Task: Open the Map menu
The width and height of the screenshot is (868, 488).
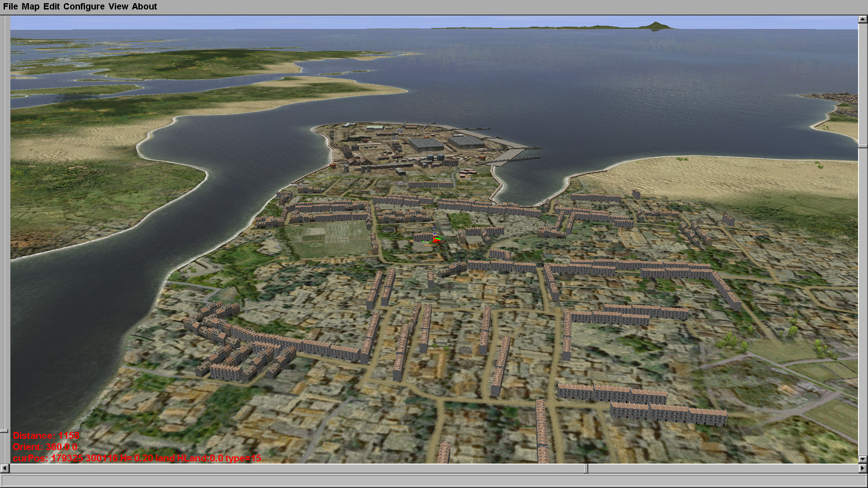Action: pyautogui.click(x=30, y=7)
